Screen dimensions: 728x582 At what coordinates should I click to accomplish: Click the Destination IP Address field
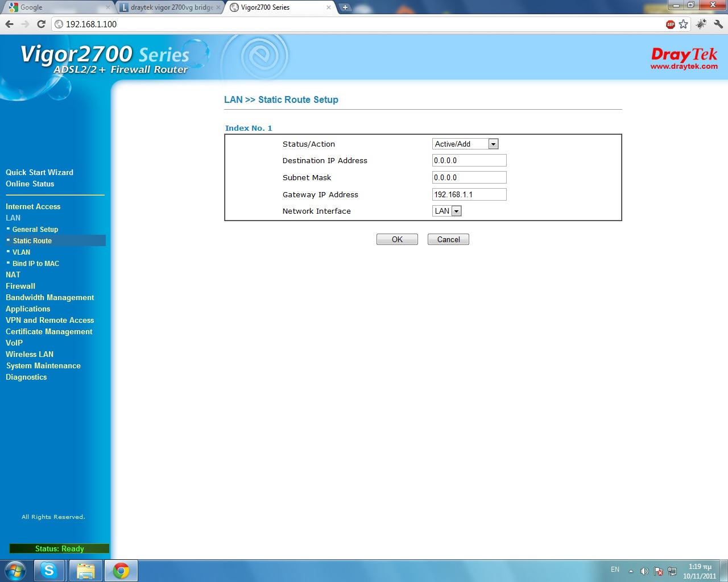pyautogui.click(x=469, y=161)
